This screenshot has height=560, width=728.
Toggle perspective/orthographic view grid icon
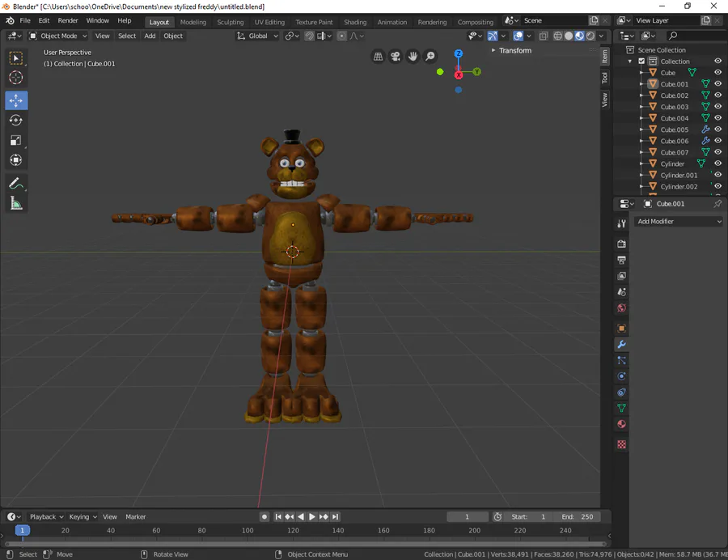tap(379, 56)
